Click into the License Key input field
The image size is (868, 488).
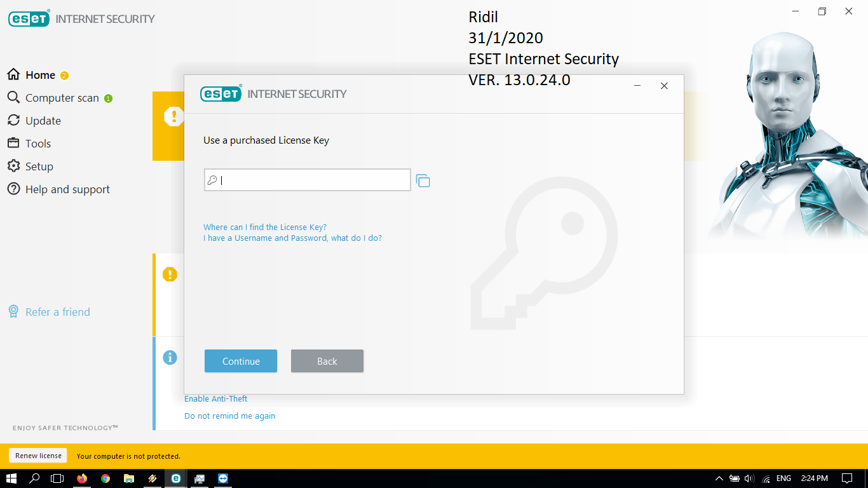[x=308, y=180]
